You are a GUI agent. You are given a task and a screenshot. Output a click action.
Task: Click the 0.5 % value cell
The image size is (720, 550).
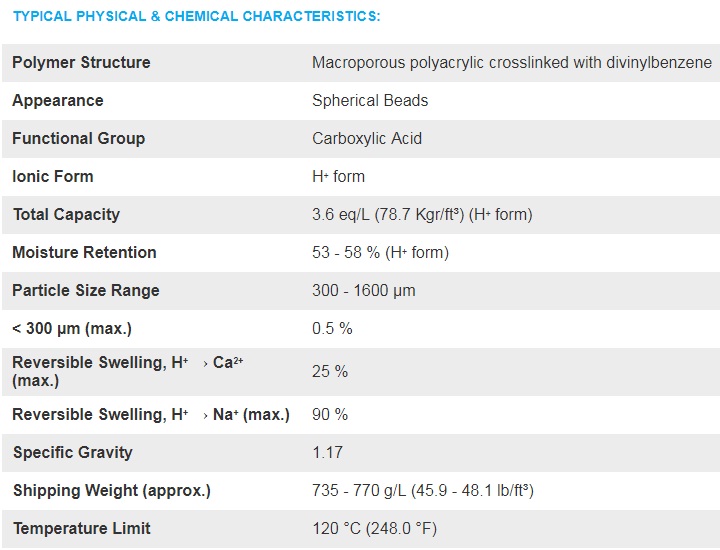(332, 329)
